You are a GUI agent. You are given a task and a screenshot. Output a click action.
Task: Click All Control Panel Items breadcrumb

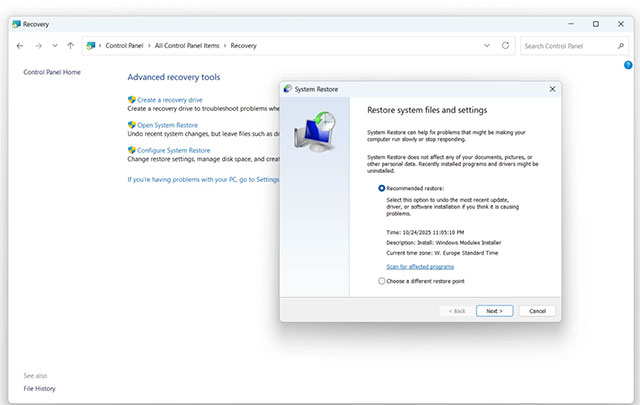(x=187, y=46)
